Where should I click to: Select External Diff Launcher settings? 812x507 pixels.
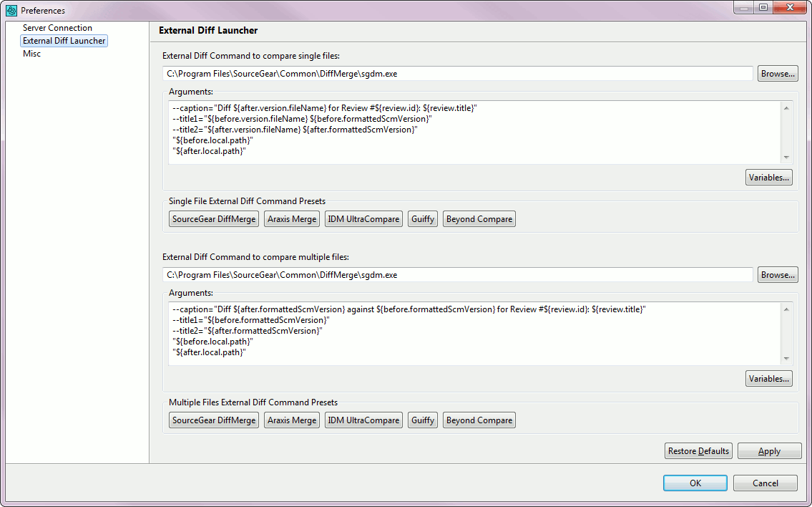point(64,40)
